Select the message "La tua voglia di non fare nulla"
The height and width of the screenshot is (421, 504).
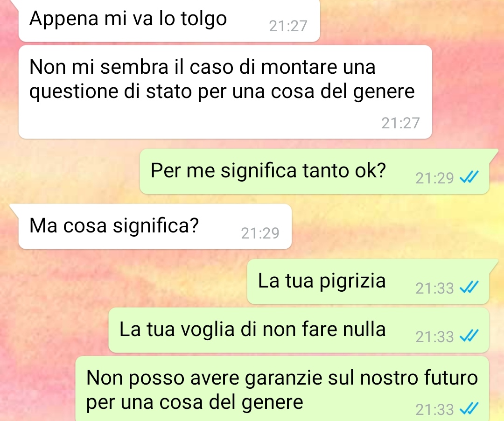(299, 330)
